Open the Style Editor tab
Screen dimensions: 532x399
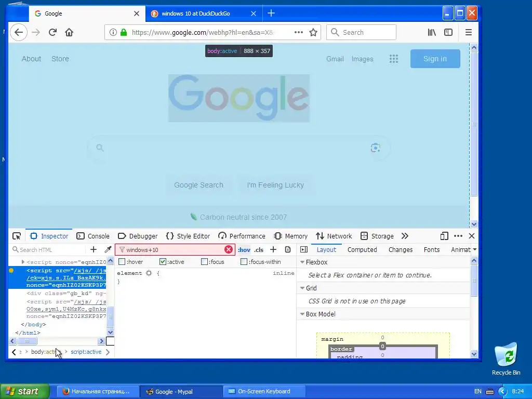pyautogui.click(x=188, y=236)
